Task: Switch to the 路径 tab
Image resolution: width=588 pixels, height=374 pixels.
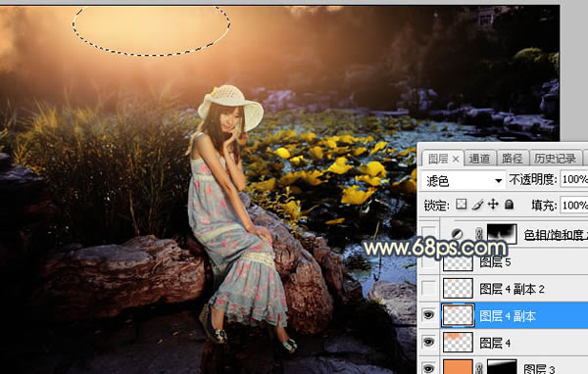Action: tap(512, 159)
